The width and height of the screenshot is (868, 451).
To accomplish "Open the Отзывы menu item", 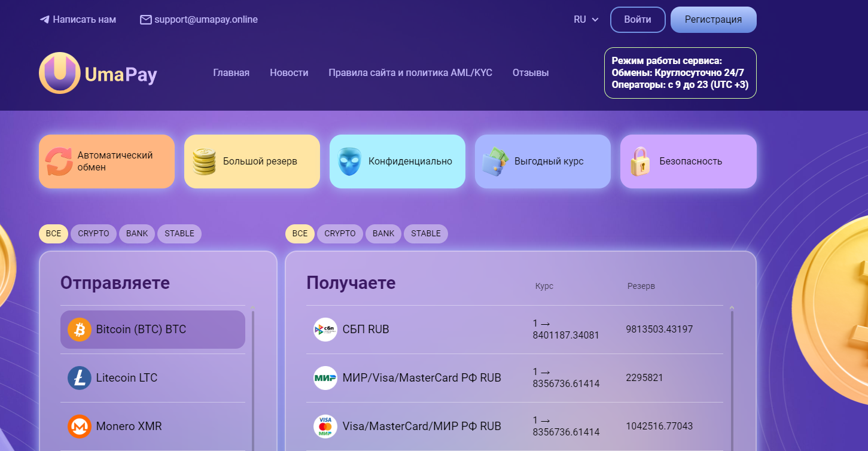I will coord(531,73).
